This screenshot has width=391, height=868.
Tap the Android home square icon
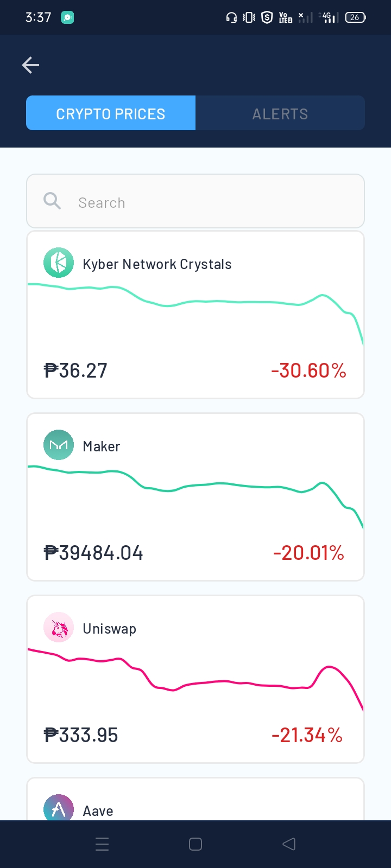click(195, 844)
